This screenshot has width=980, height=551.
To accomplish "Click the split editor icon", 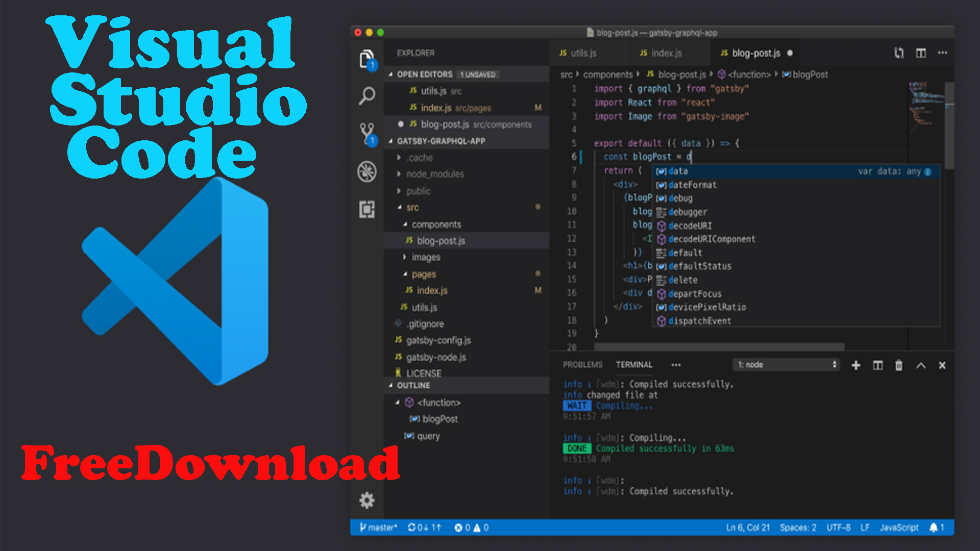I will pos(921,53).
